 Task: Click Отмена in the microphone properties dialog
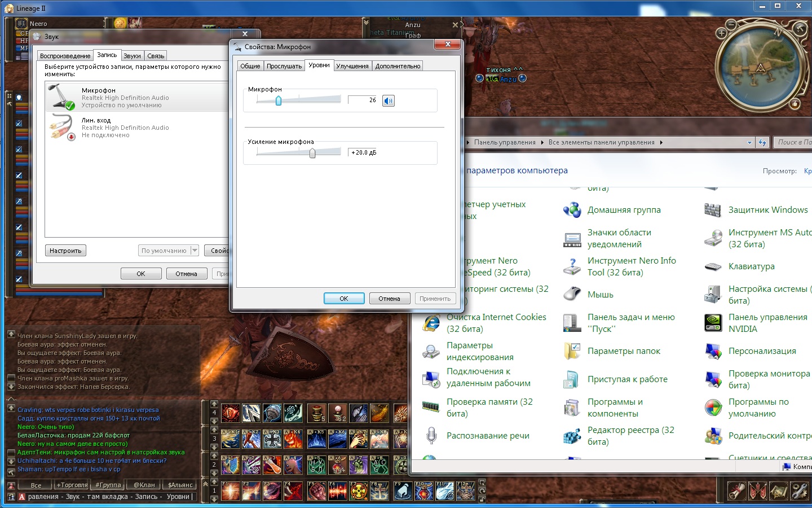point(390,299)
